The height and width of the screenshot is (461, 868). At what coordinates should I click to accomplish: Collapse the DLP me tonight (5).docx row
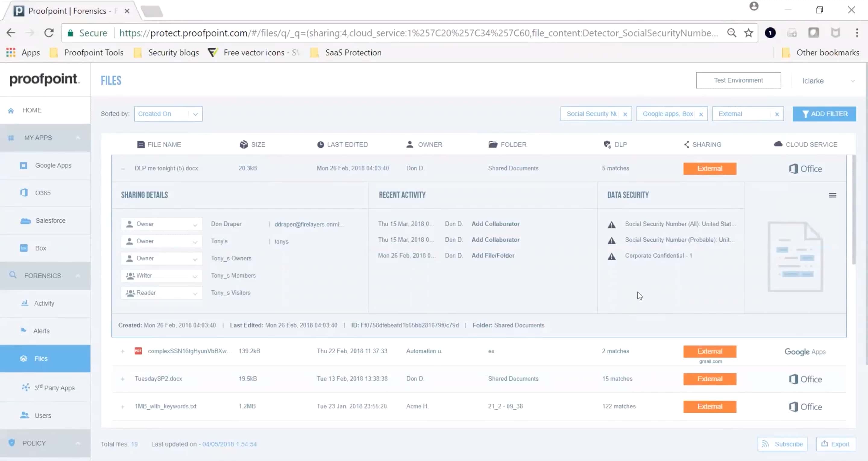[123, 169]
